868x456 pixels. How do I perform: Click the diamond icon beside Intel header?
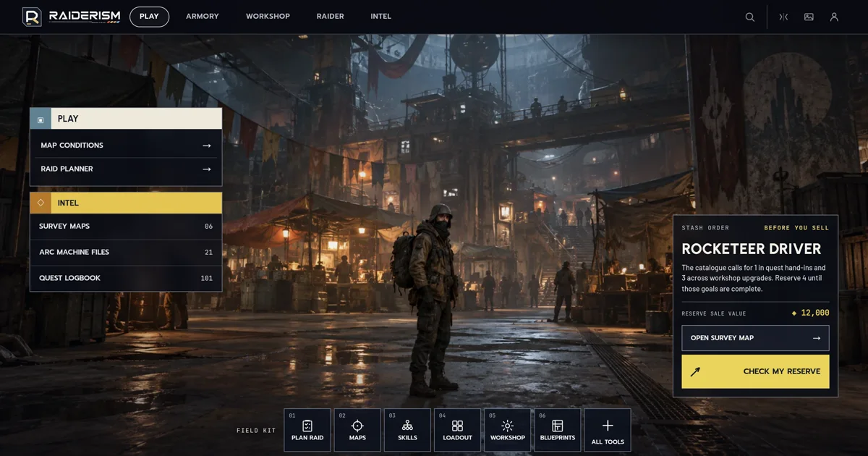(x=41, y=203)
